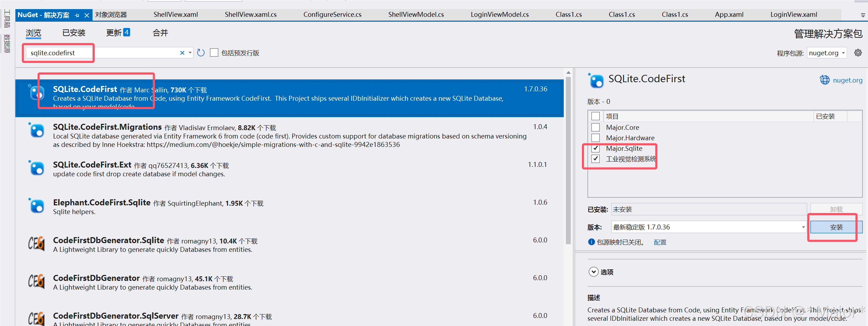
Task: Click the CE6 icon for CodeFirstDbGenerator.Sqlite
Action: click(36, 244)
